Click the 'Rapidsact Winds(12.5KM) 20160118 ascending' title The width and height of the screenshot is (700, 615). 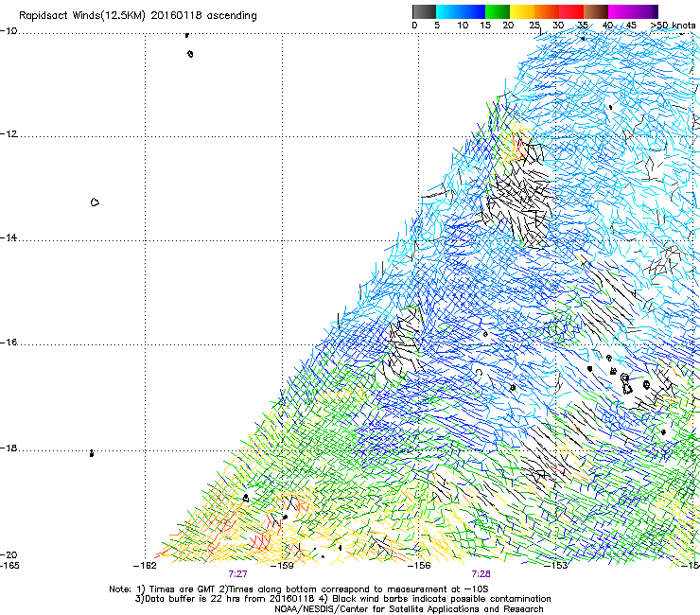pos(138,16)
